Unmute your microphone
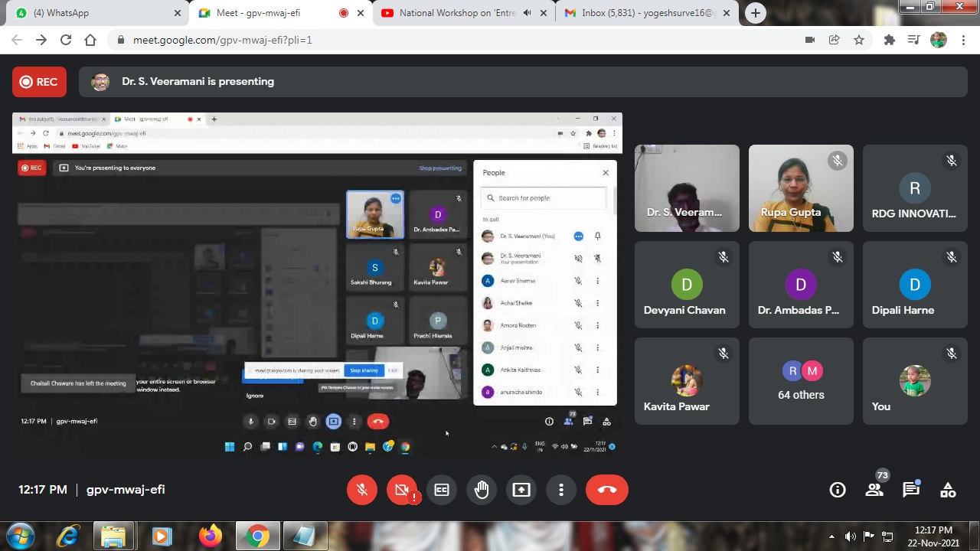The height and width of the screenshot is (551, 980). tap(362, 490)
